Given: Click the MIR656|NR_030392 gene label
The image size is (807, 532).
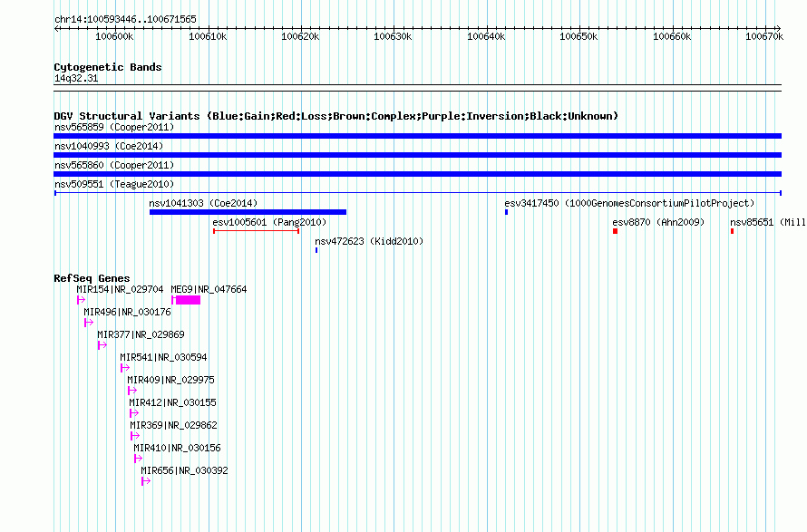Looking at the screenshot, I should pos(184,470).
